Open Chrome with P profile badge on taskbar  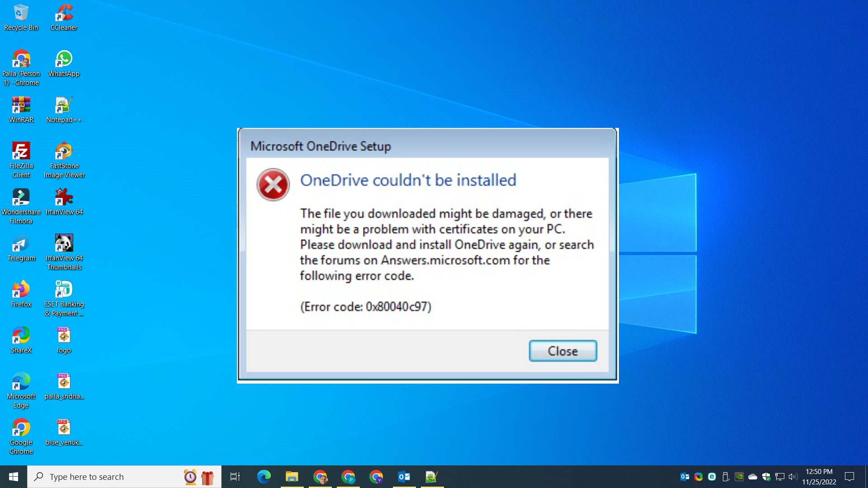(349, 477)
